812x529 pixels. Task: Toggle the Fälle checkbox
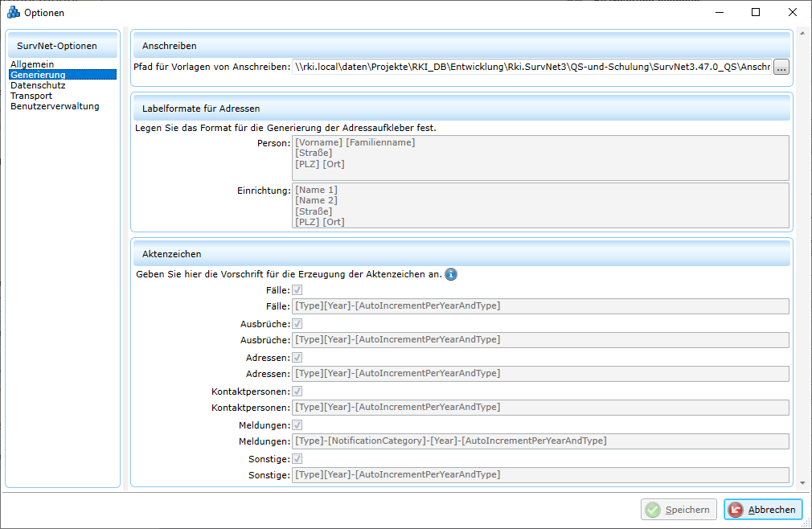[x=297, y=289]
